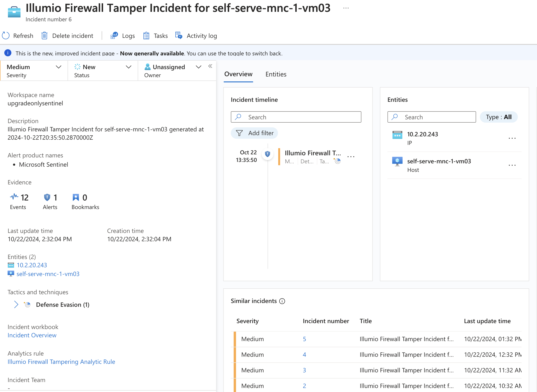
Task: Click the incident briefcase icon beside title
Action: point(14,12)
